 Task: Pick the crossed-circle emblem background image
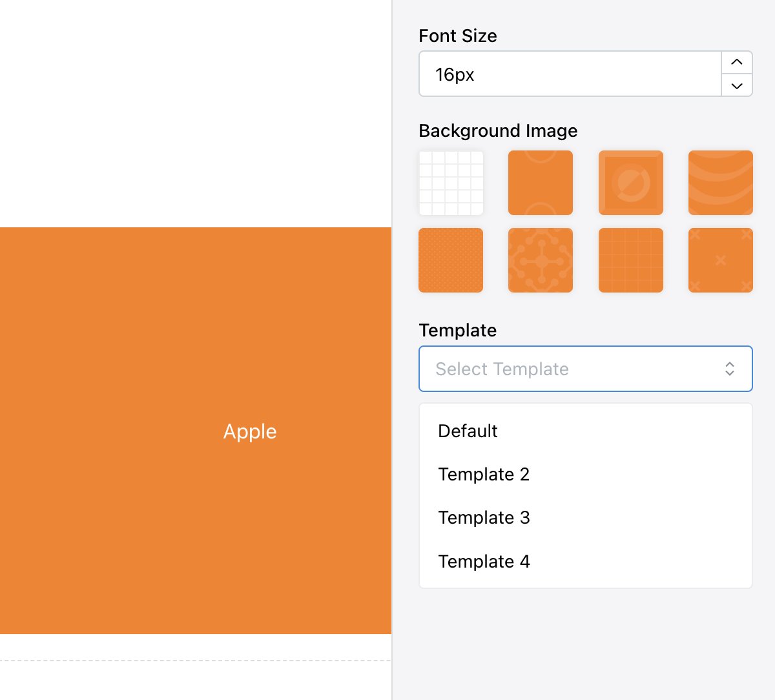[x=631, y=183]
